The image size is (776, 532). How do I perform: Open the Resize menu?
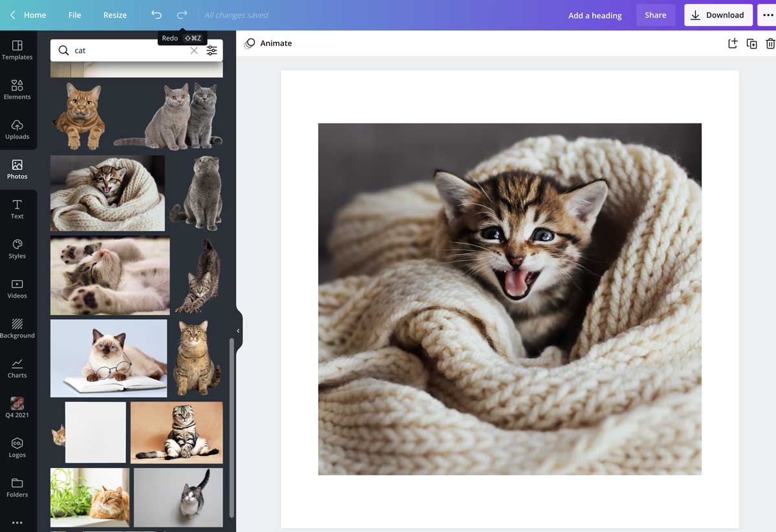pyautogui.click(x=115, y=15)
